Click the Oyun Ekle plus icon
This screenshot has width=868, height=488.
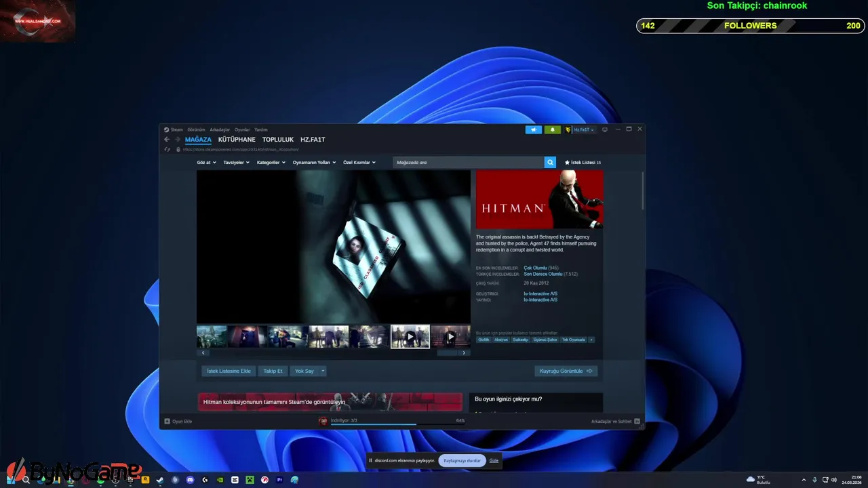click(167, 422)
